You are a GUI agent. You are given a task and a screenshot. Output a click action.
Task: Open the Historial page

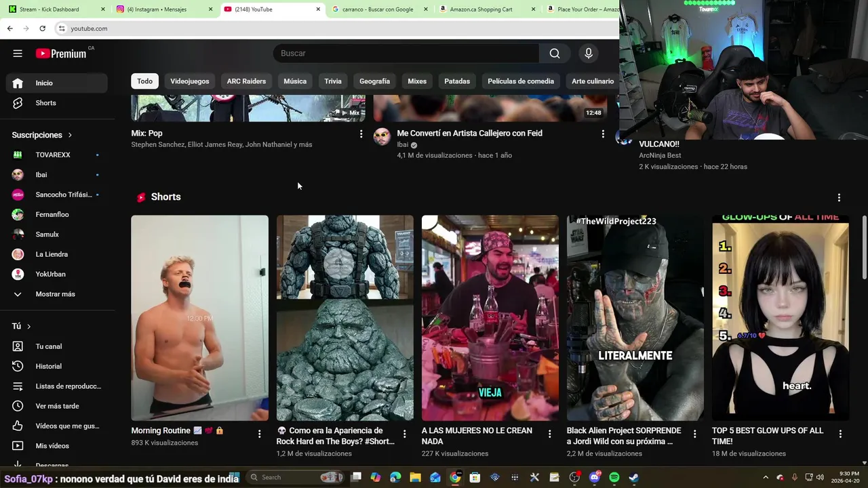point(57,366)
